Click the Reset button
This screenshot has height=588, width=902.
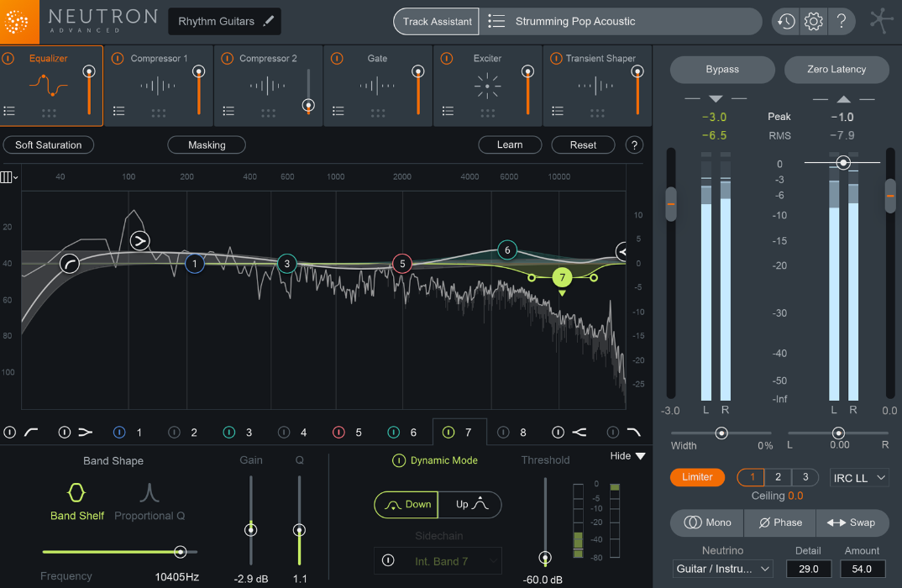click(x=583, y=145)
